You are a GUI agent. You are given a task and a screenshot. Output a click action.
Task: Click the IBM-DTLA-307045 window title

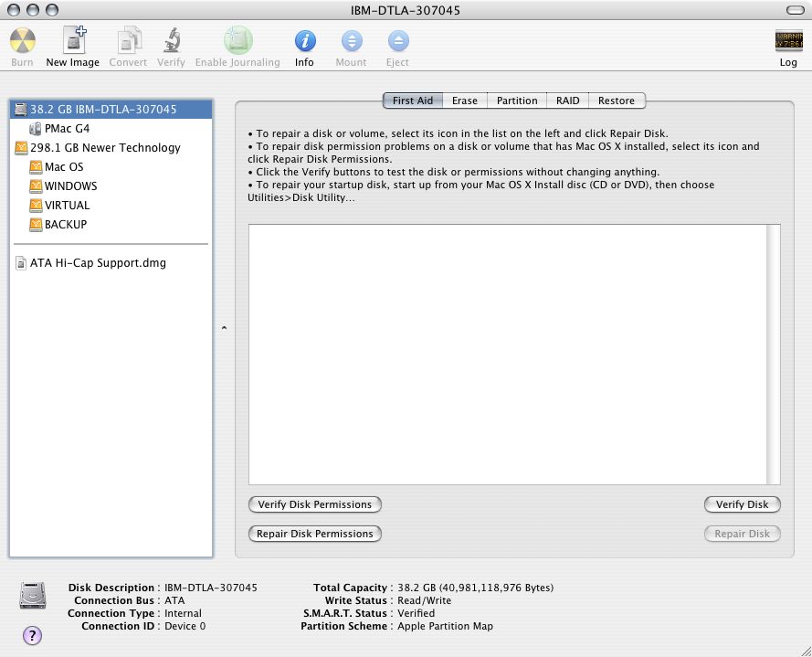[x=406, y=10]
